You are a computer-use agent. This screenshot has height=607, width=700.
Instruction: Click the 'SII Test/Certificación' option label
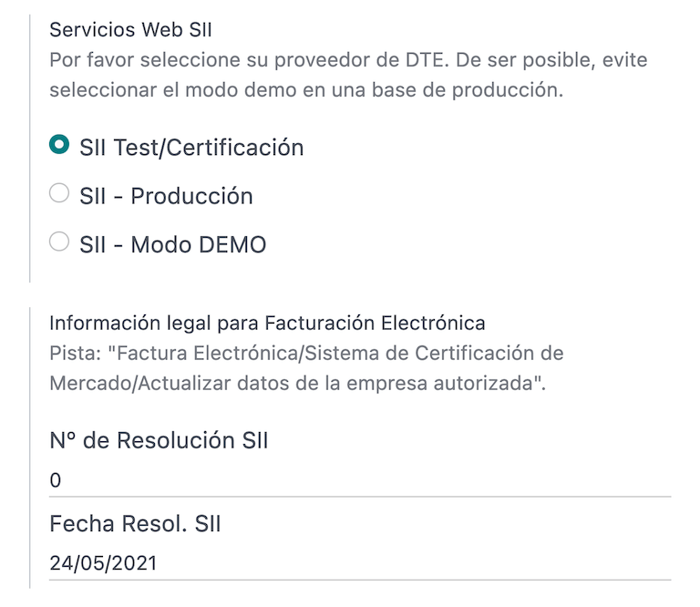click(x=191, y=147)
